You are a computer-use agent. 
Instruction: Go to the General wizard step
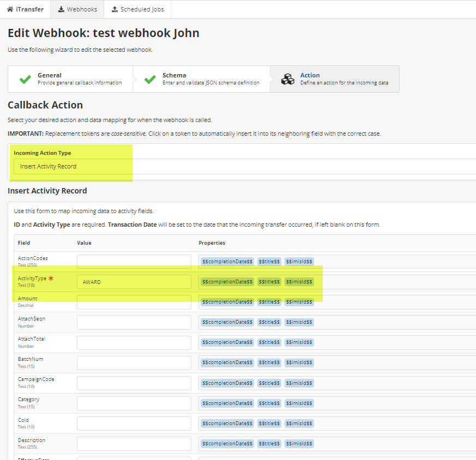coord(79,79)
